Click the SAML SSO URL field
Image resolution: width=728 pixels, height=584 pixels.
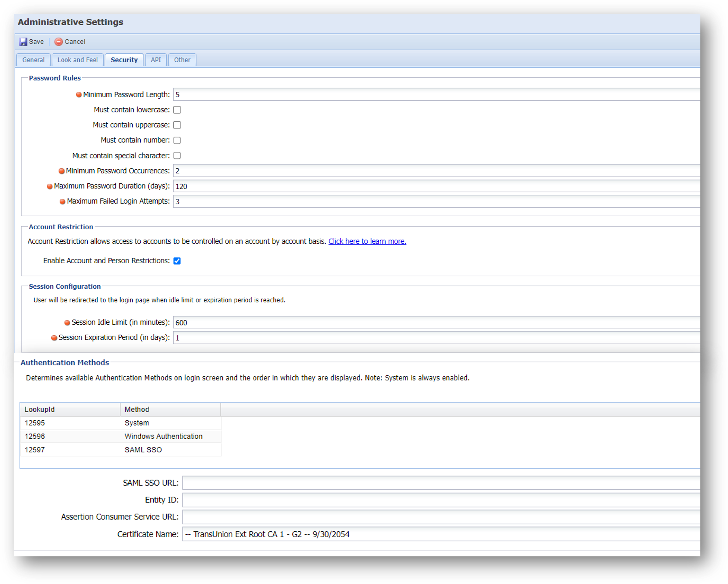point(441,483)
